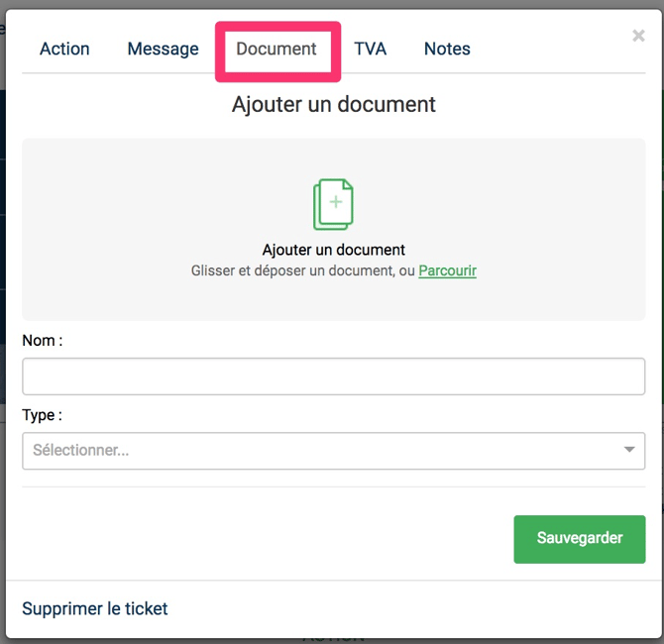Screen dimensions: 664x644
Task: Click the Glisser et déposer instruction text
Action: point(302,270)
